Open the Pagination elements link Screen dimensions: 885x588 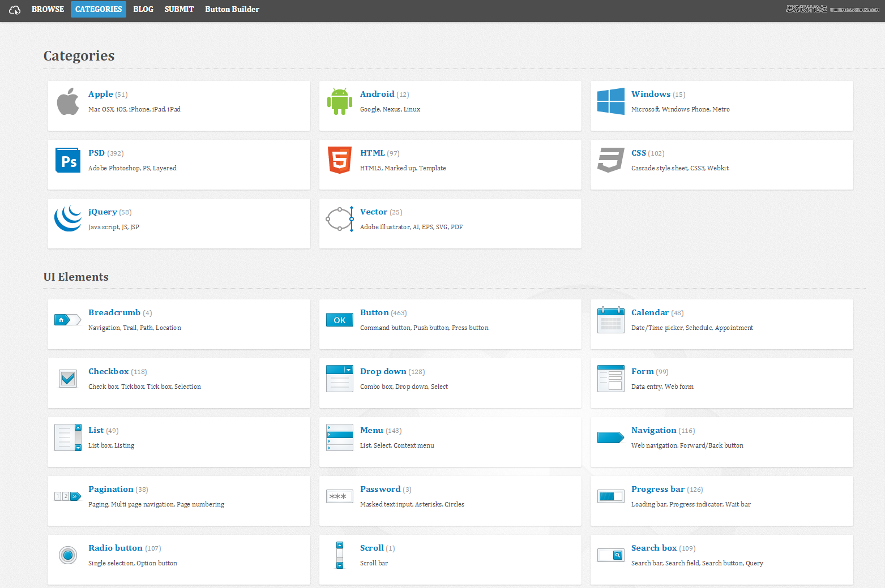(x=111, y=490)
